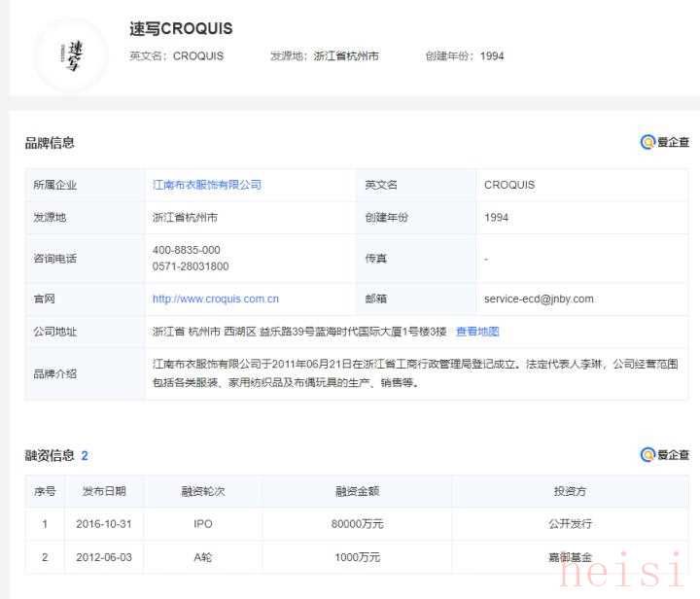The image size is (700, 599).
Task: Select phone number 0571-28031800
Action: (x=191, y=266)
